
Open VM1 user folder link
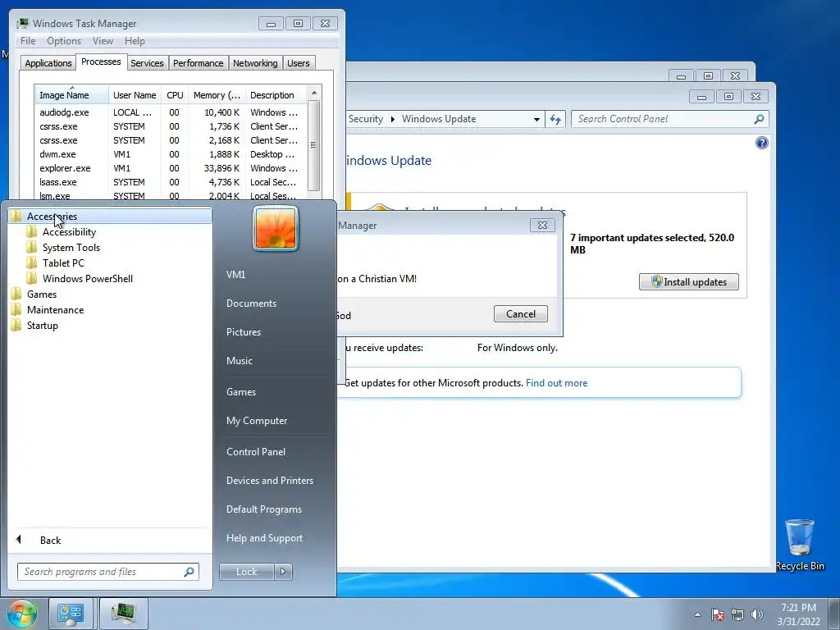(x=235, y=274)
